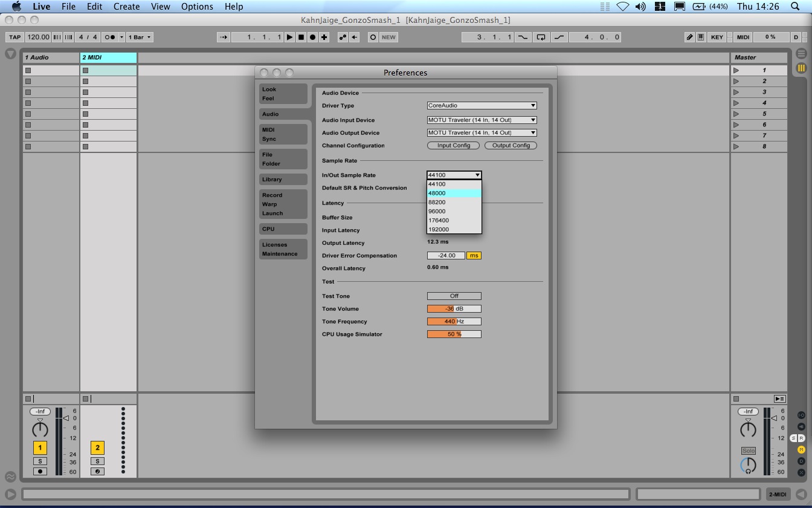Image resolution: width=812 pixels, height=508 pixels.
Task: Toggle the computer MIDI keyboard icon
Action: pyautogui.click(x=701, y=37)
